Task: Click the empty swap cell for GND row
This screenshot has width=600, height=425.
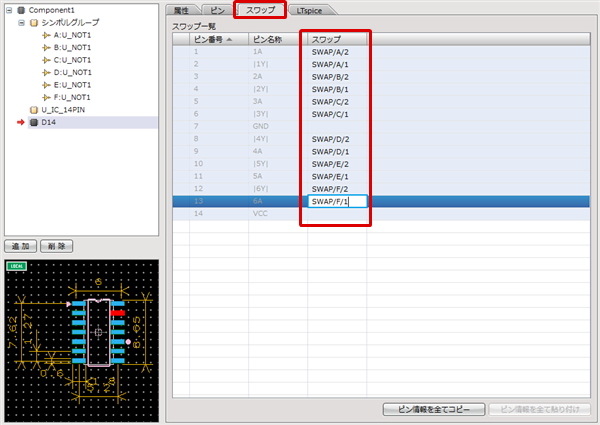Action: coord(337,127)
